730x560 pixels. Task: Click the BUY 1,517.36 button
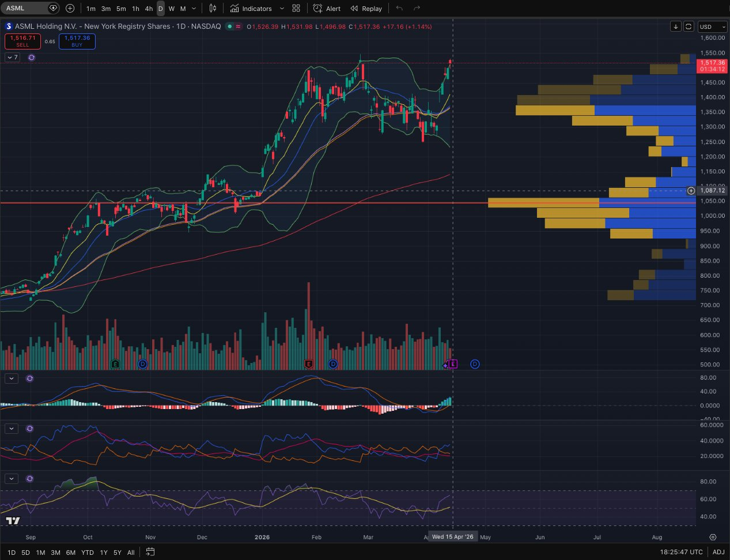coord(77,41)
